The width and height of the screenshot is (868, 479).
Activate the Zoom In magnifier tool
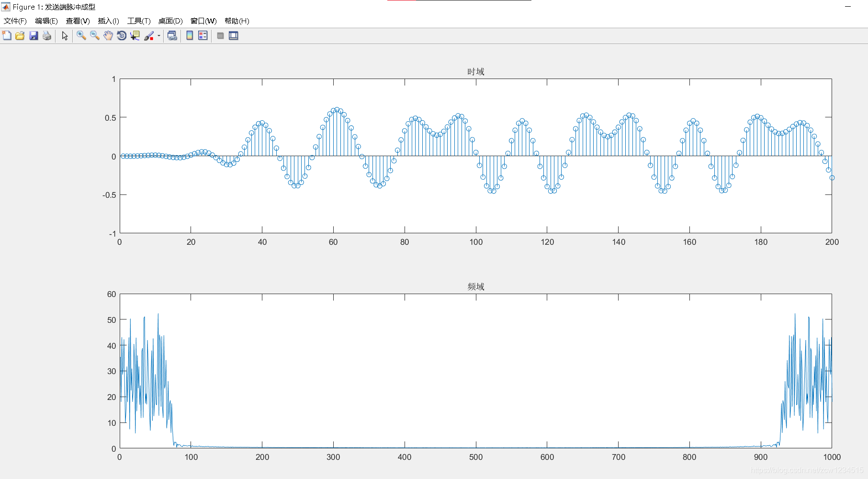[x=81, y=35]
